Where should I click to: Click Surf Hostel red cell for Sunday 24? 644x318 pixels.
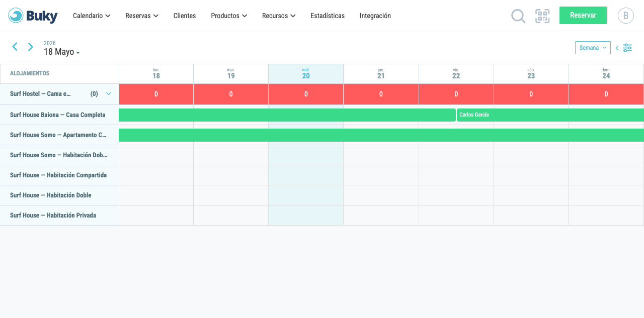pos(606,94)
